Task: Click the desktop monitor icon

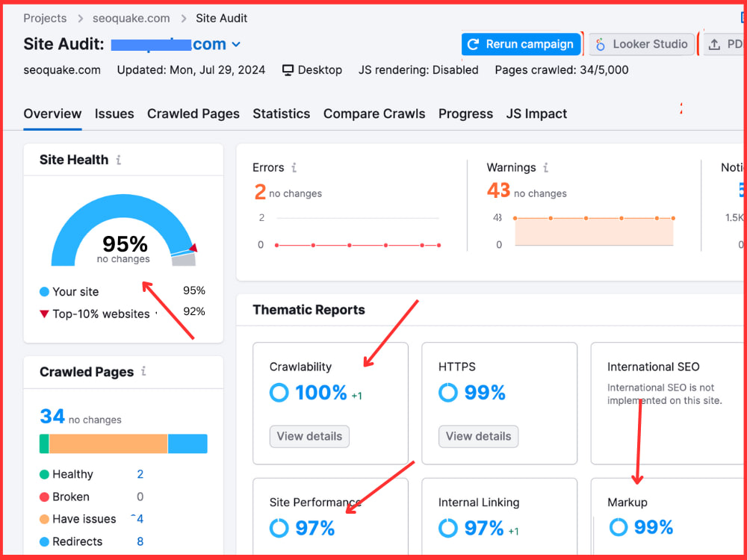Action: coord(288,70)
